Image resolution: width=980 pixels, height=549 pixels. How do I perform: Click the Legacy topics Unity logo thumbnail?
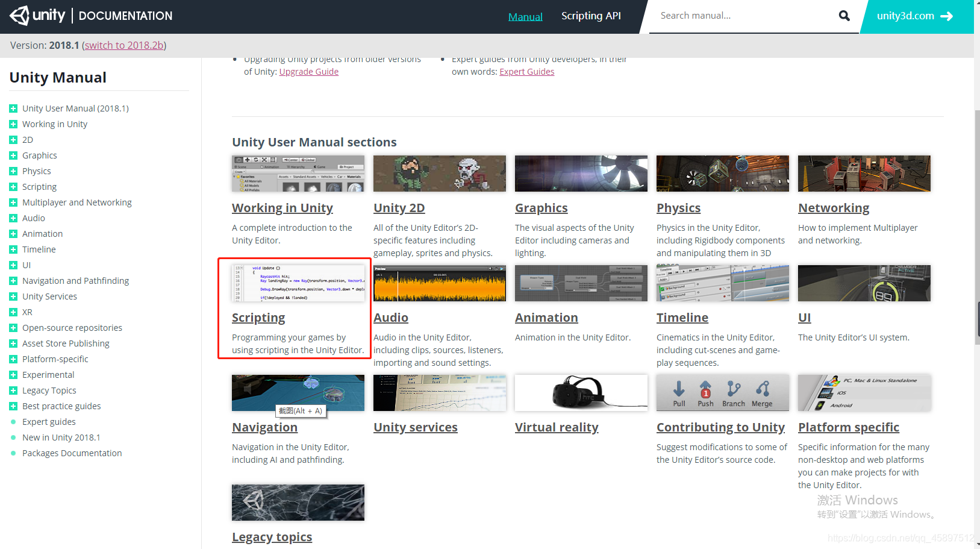pos(298,503)
